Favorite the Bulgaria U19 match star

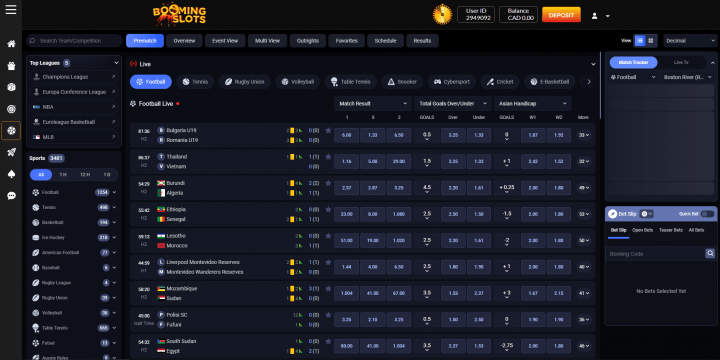coord(328,130)
